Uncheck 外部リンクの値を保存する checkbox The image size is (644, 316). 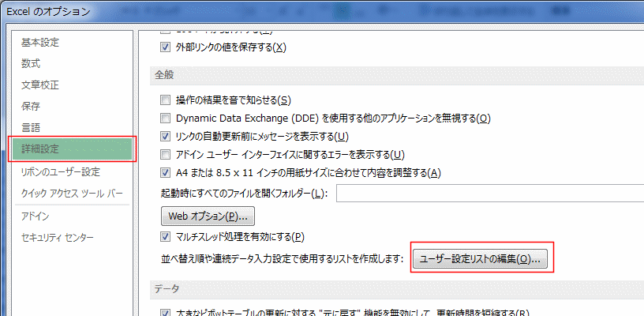[165, 47]
